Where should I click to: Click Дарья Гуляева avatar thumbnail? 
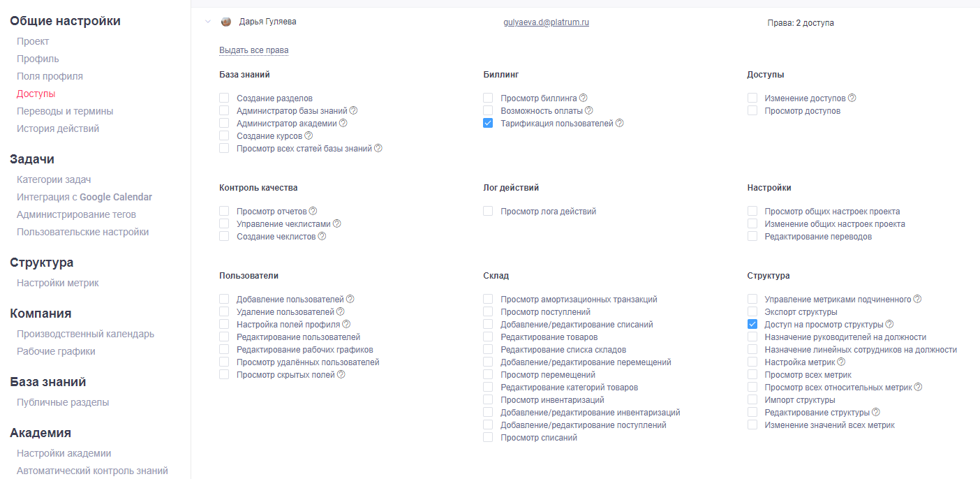226,22
